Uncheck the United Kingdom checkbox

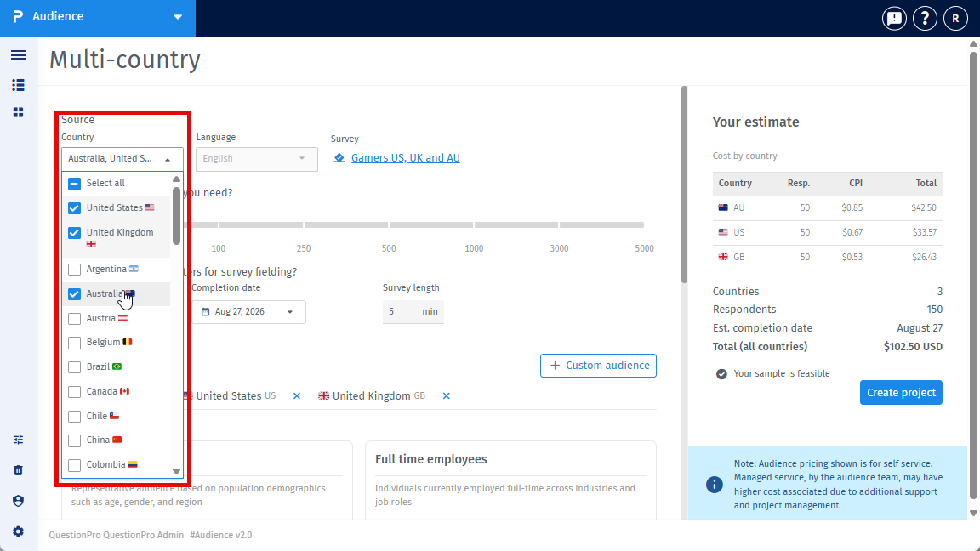(74, 233)
